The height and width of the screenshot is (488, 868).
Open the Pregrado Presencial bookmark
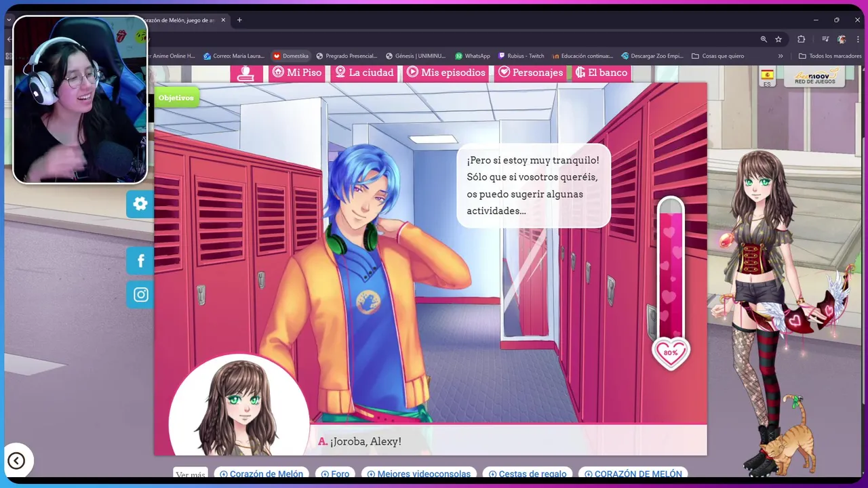click(347, 56)
